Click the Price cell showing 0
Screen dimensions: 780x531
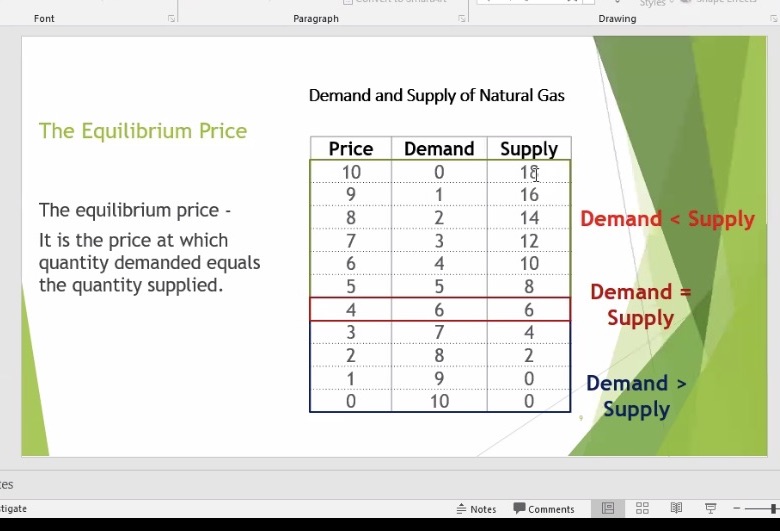[x=351, y=401]
